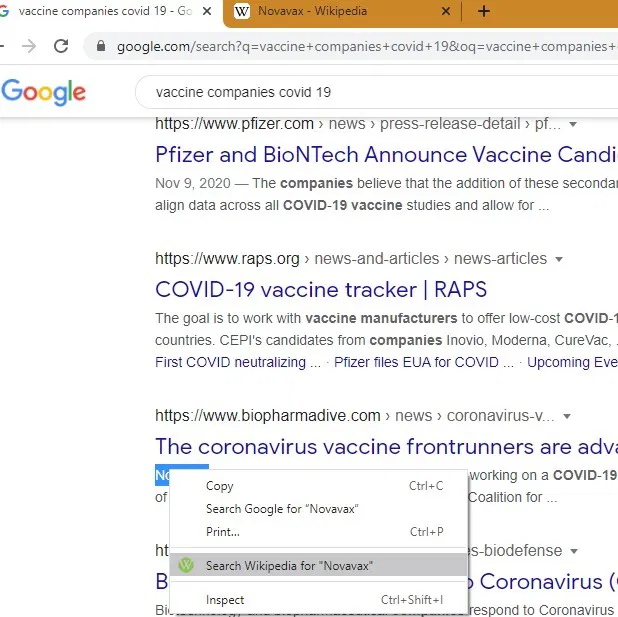Close the Novavax Wikipedia tab
Image resolution: width=618 pixels, height=617 pixels.
(x=446, y=11)
